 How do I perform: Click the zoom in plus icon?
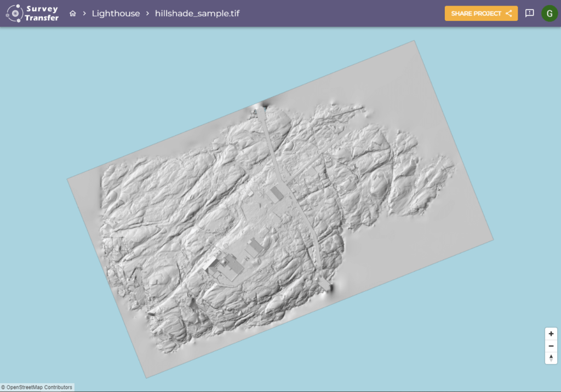pos(551,333)
